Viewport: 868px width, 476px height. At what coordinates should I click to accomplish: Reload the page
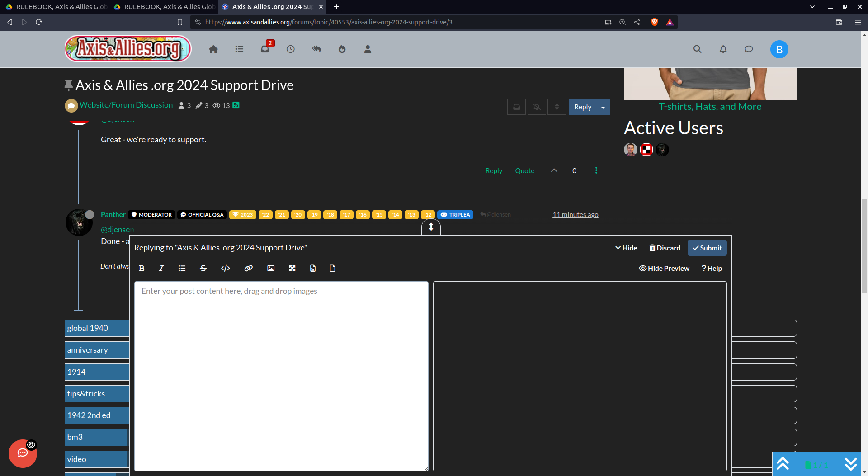pyautogui.click(x=39, y=22)
